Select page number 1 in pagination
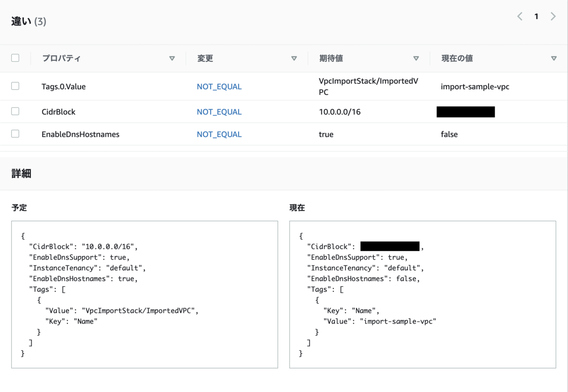The height and width of the screenshot is (392, 568). [536, 17]
